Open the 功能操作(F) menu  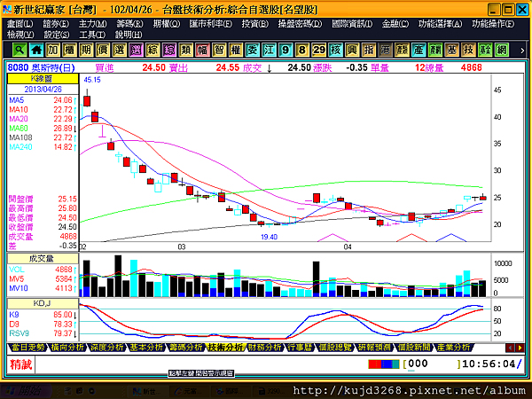pos(493,24)
